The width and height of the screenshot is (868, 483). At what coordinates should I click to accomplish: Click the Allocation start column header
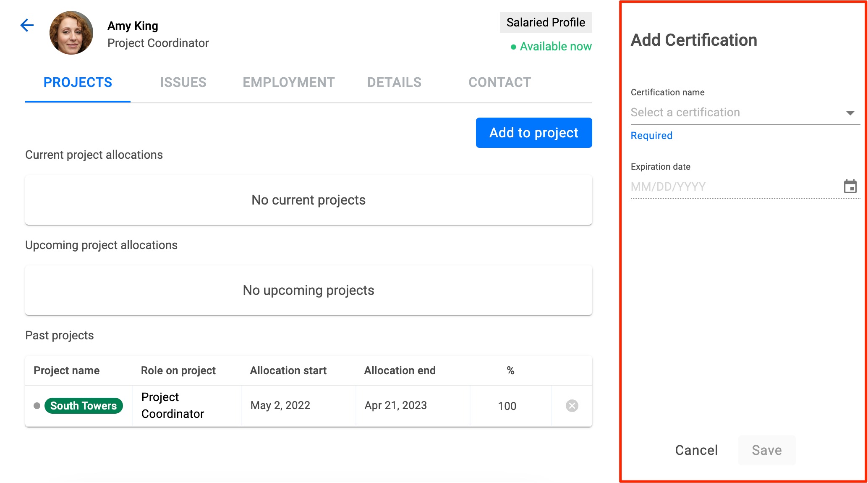[288, 370]
